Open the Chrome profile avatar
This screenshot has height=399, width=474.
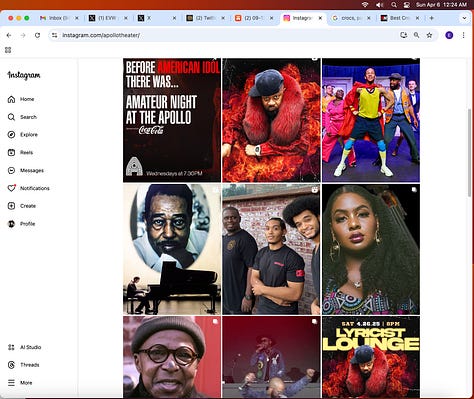tap(449, 35)
